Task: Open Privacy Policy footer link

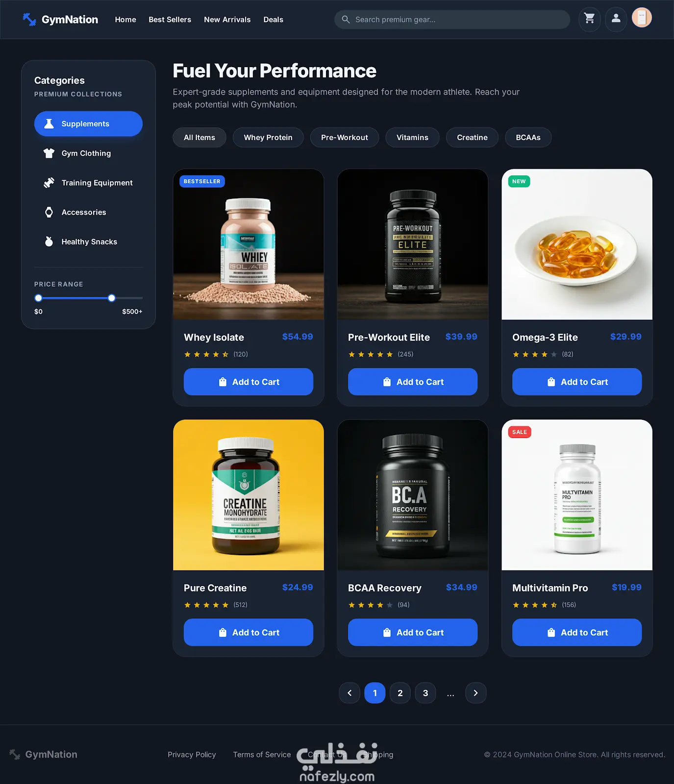Action: (192, 755)
